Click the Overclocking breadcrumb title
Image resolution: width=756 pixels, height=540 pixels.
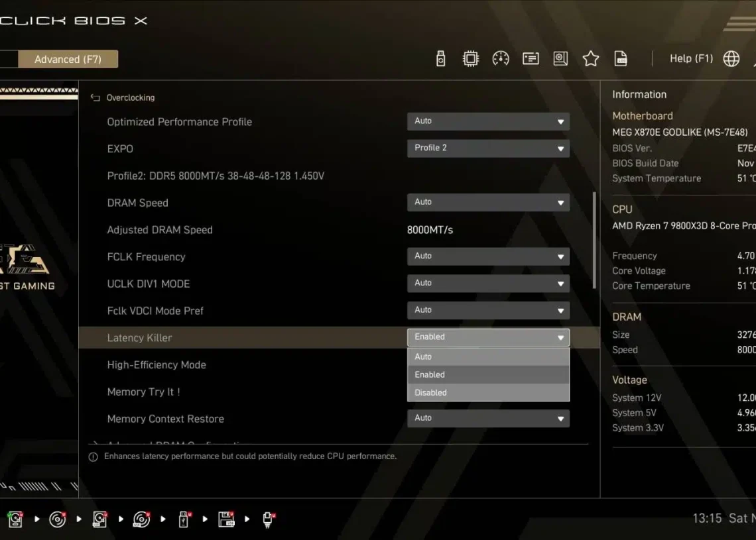point(130,98)
